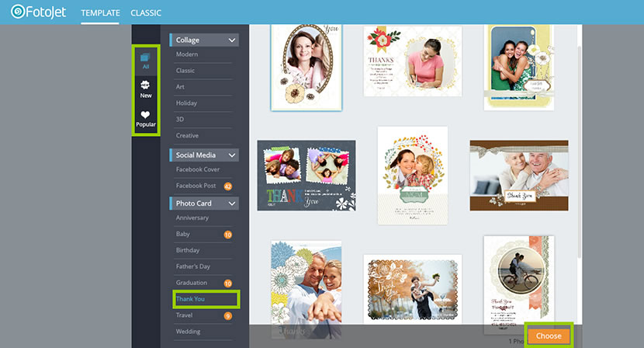Select the THANKS card with girl writing
Image resolution: width=644 pixels, height=348 pixels.
tap(412, 61)
